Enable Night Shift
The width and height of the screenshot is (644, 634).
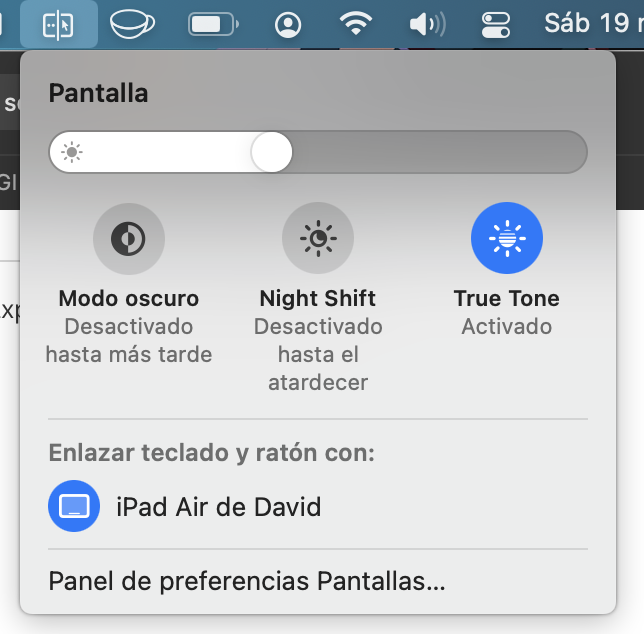pyautogui.click(x=318, y=238)
